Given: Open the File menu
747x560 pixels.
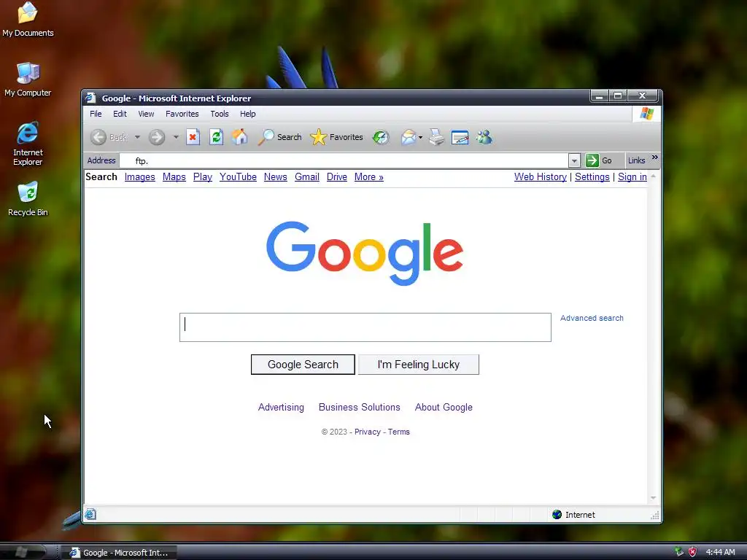Looking at the screenshot, I should pyautogui.click(x=96, y=114).
